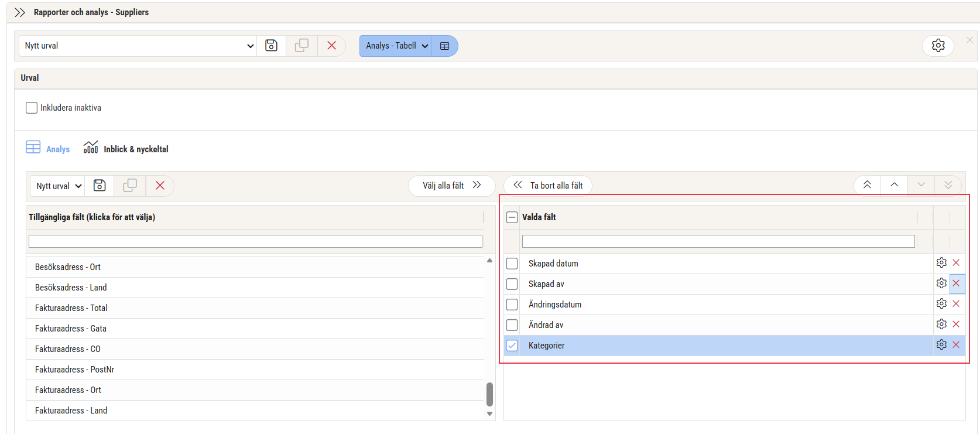Click the scroll up arrow of available fields

pyautogui.click(x=489, y=260)
